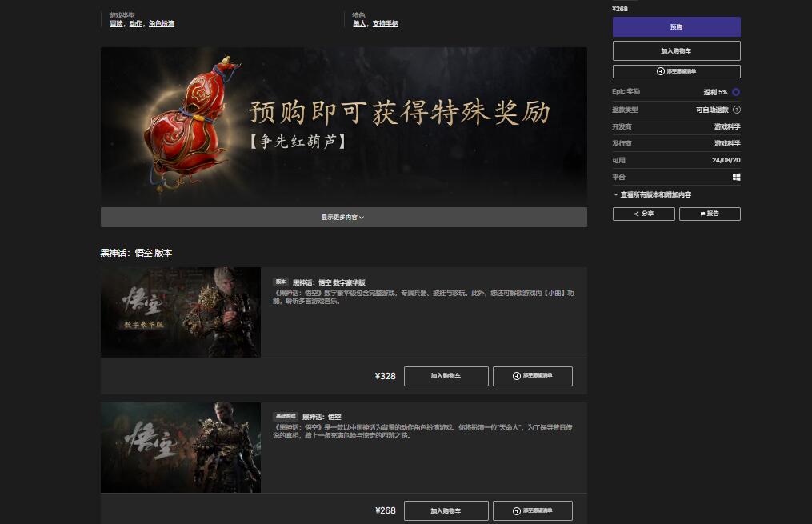The height and width of the screenshot is (524, 812).
Task: Click the purple 预购 pre-purchase button
Action: [676, 27]
